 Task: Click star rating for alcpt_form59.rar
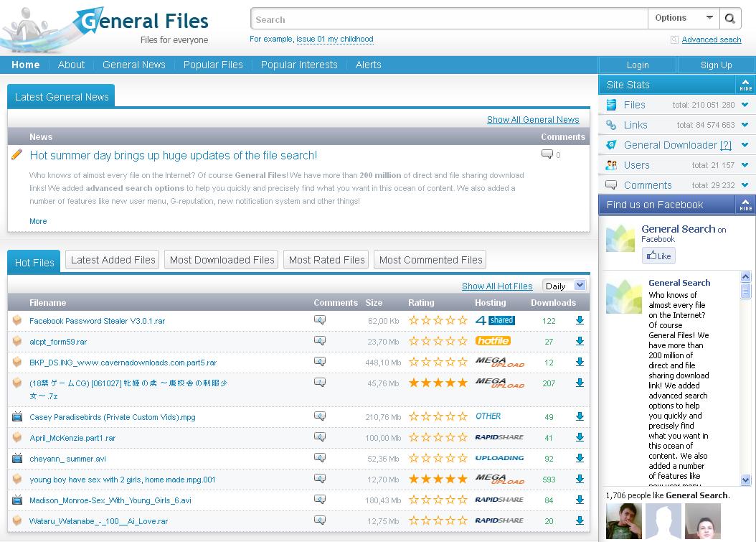click(x=438, y=341)
